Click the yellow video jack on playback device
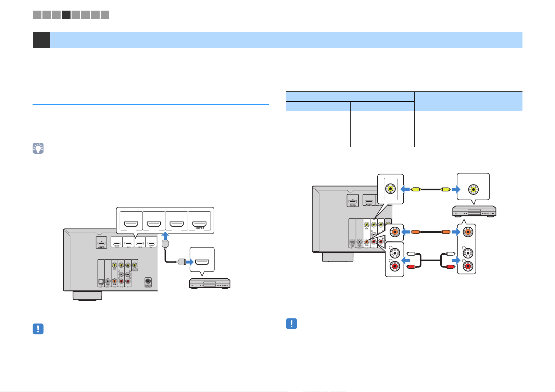Screen dimensions: 555x392 (x=473, y=189)
